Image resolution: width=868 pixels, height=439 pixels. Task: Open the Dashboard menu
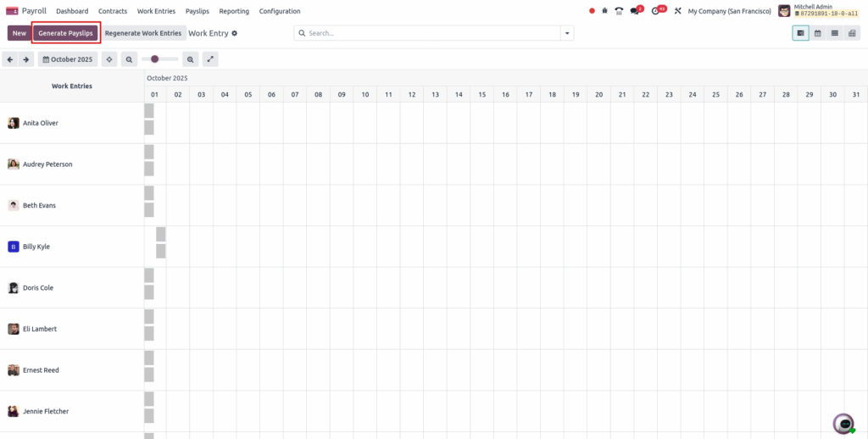coord(72,11)
